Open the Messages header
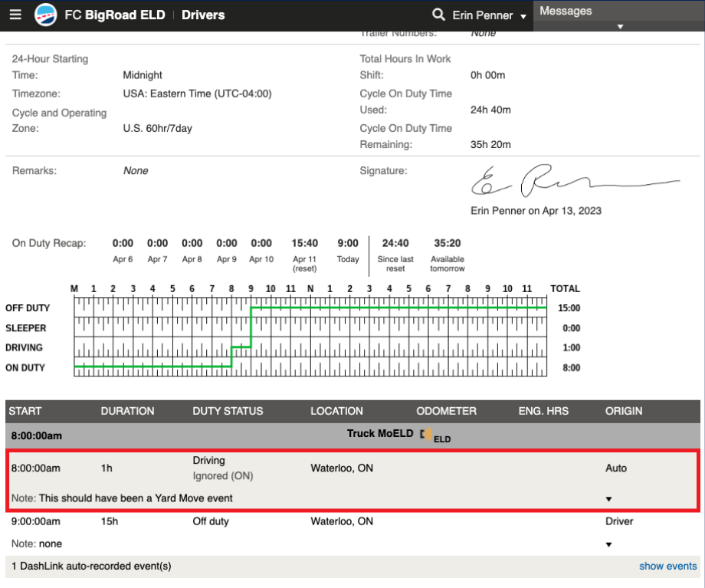The height and width of the screenshot is (588, 705). (566, 11)
